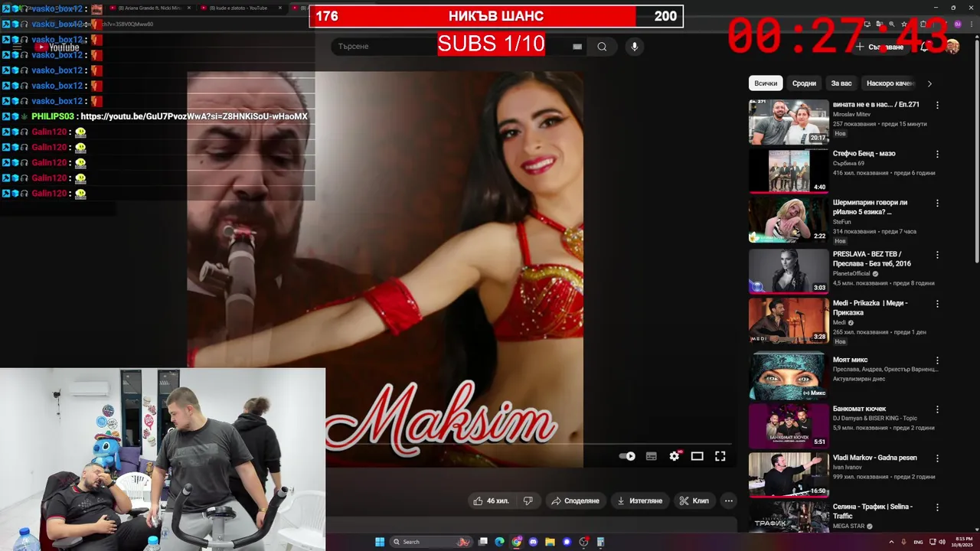Image resolution: width=980 pixels, height=551 pixels.
Task: Open File Explorer from the taskbar
Action: pyautogui.click(x=550, y=542)
